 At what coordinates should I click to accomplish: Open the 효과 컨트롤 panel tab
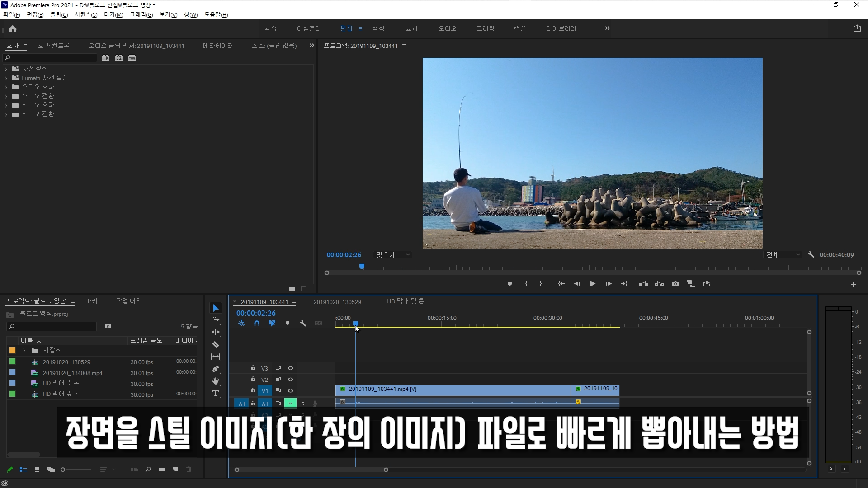click(54, 46)
